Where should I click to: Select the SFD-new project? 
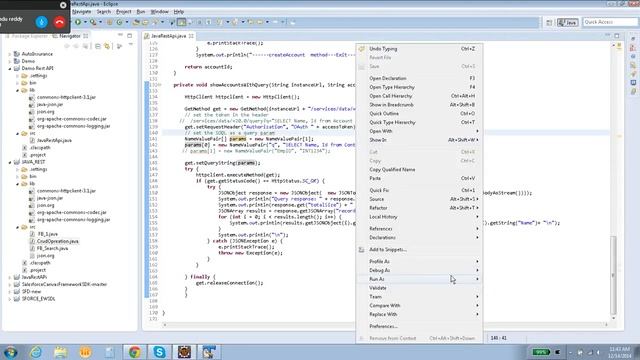pos(31,291)
